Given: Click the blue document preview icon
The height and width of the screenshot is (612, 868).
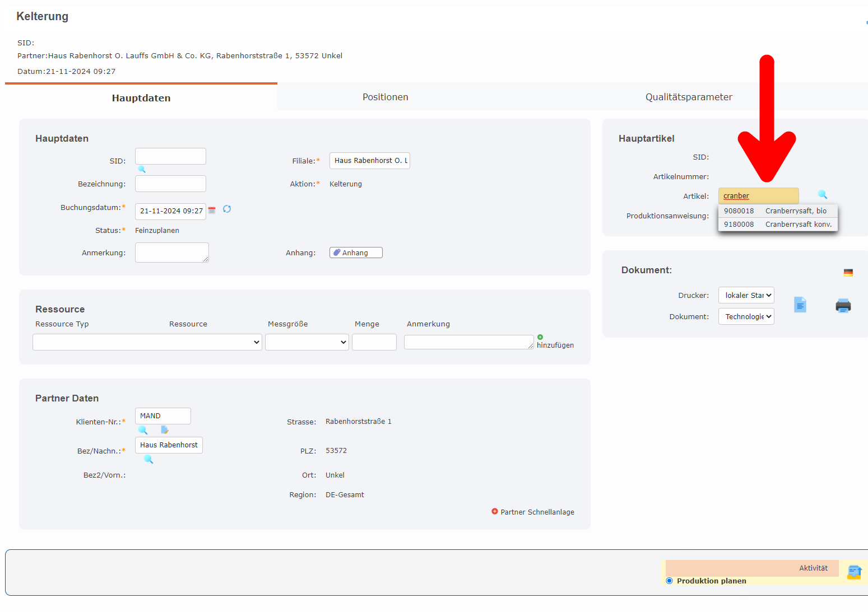Looking at the screenshot, I should coord(800,305).
